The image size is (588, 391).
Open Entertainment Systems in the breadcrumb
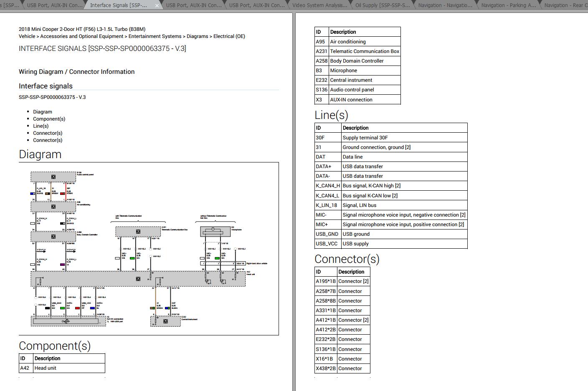[155, 36]
